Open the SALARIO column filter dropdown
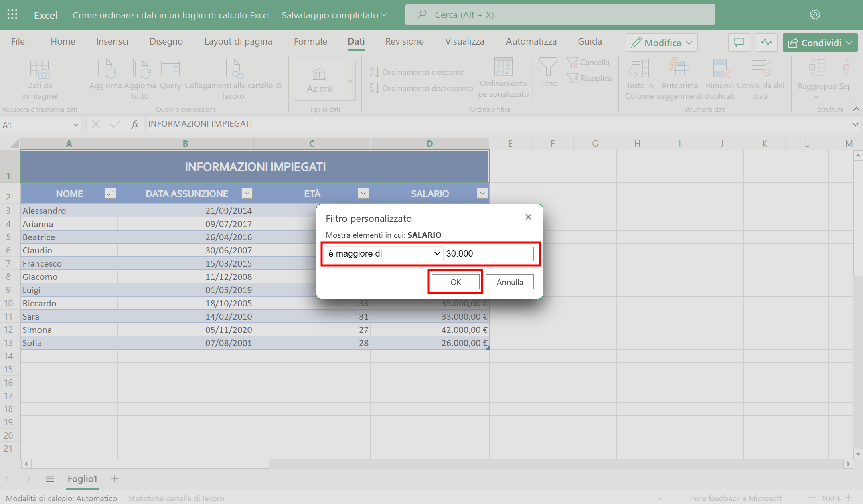The width and height of the screenshot is (863, 504). 482,193
